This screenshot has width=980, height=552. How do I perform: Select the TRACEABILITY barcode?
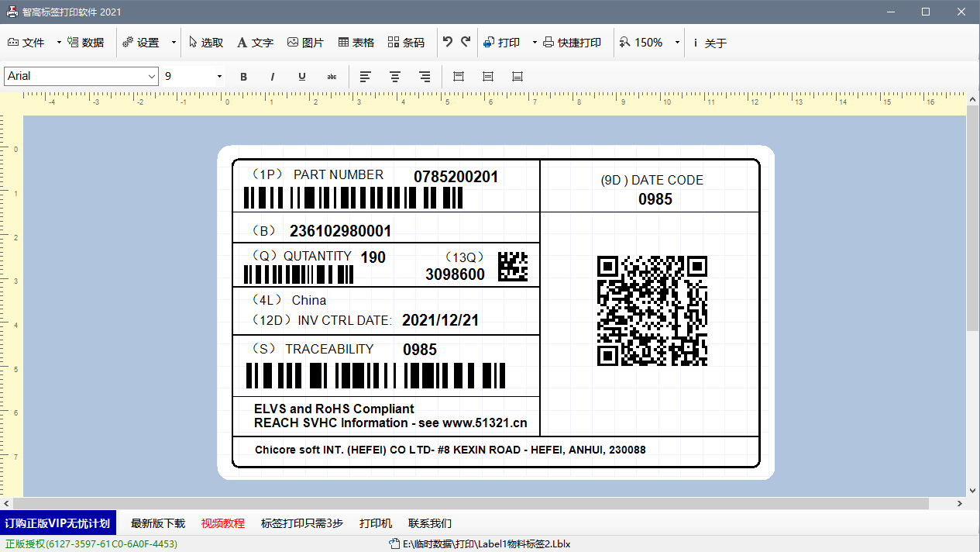point(376,375)
